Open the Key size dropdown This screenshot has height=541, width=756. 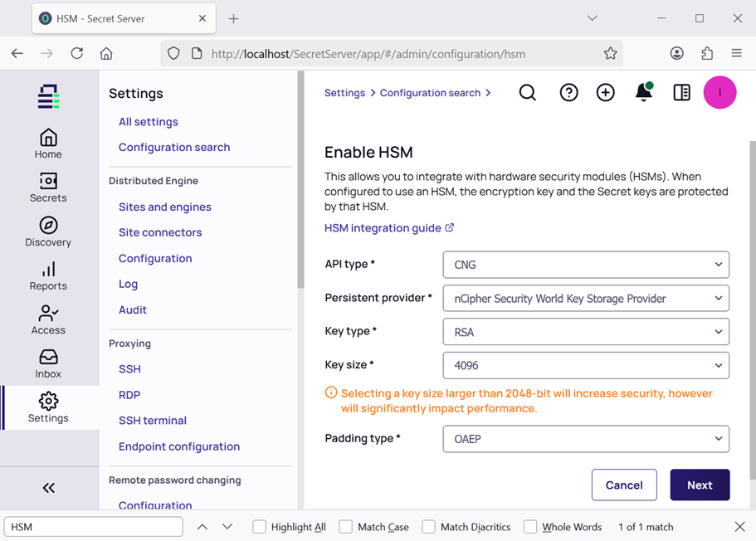click(586, 365)
